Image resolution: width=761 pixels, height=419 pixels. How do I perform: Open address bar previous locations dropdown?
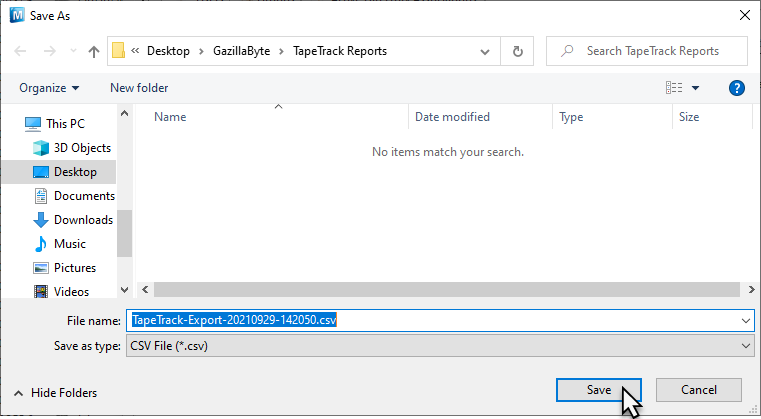(x=484, y=51)
